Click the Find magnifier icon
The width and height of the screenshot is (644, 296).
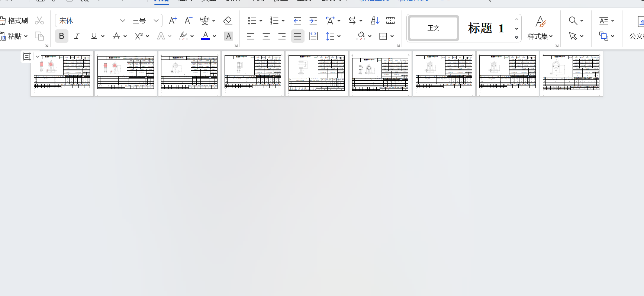(573, 20)
